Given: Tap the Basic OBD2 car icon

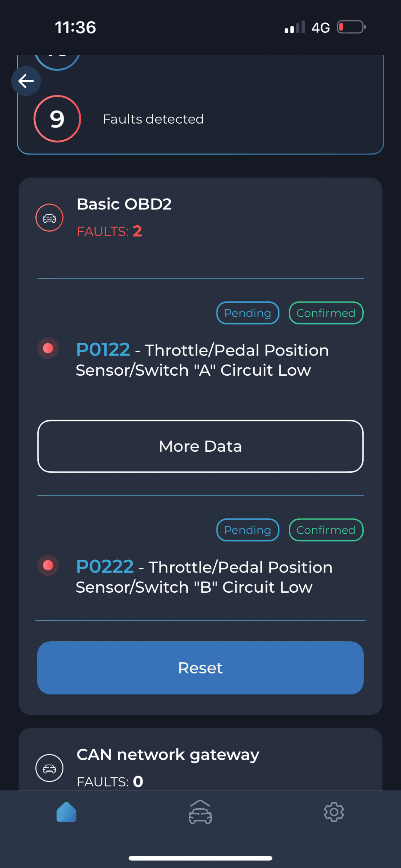Looking at the screenshot, I should [49, 218].
